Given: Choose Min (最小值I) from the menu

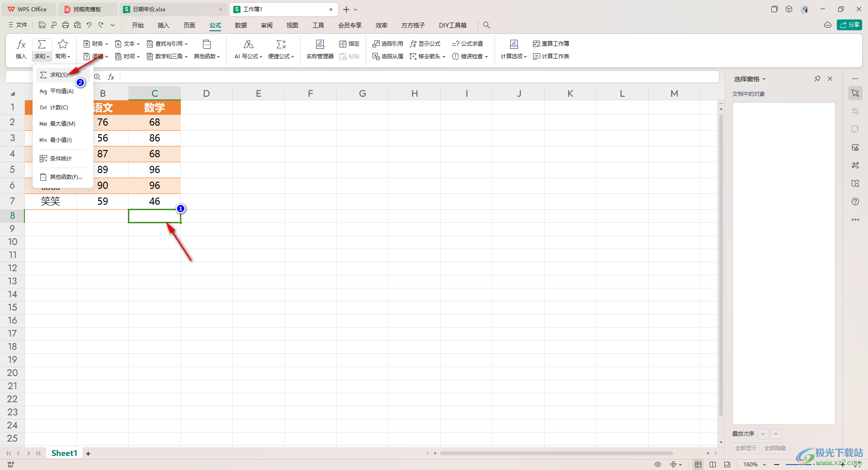Looking at the screenshot, I should [x=63, y=140].
